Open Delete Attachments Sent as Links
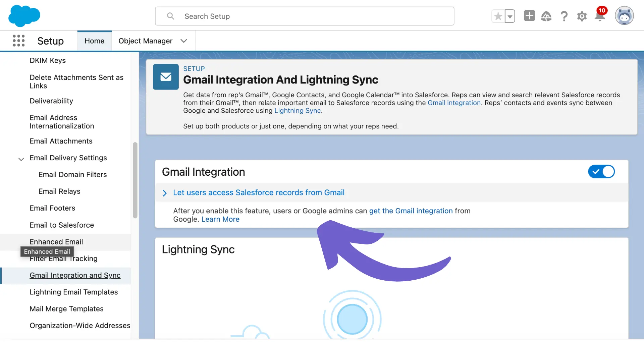644x342 pixels. point(76,81)
